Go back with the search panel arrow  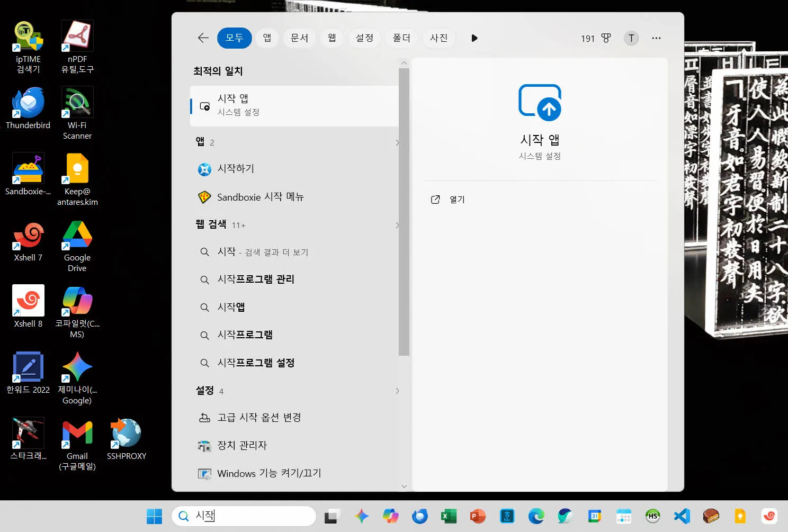203,38
